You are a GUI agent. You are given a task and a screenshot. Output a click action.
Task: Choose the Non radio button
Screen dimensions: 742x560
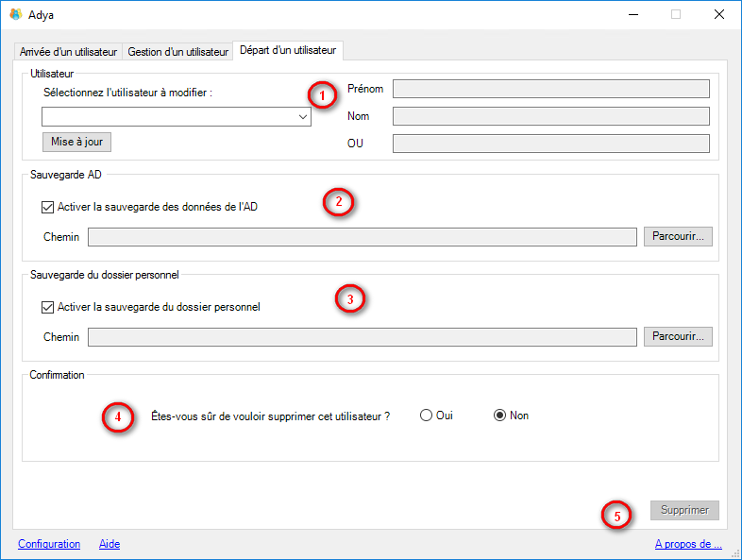[500, 416]
